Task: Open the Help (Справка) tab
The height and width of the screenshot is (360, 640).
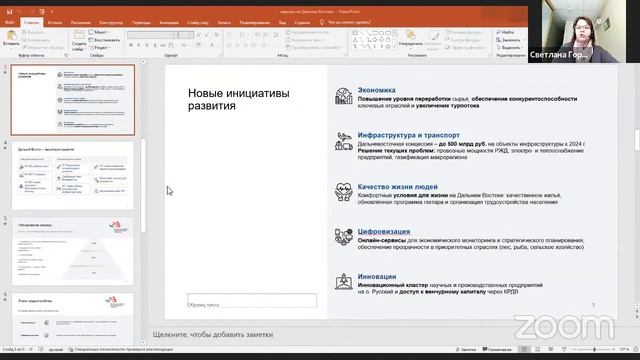Action: point(302,22)
